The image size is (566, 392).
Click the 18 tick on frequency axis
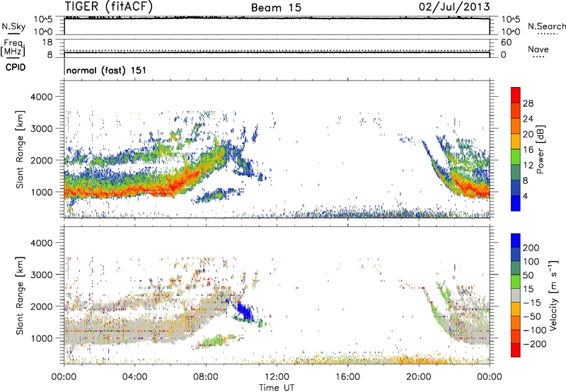(47, 42)
